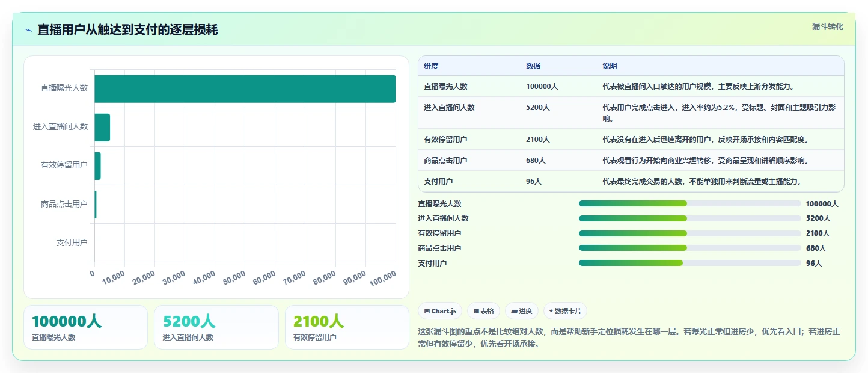Click the 有效停留用户 bar in the chart
868x373 pixels.
click(97, 166)
